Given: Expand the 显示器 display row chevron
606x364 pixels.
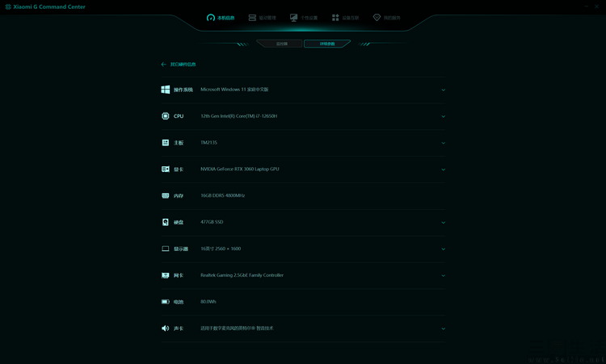Looking at the screenshot, I should [444, 249].
